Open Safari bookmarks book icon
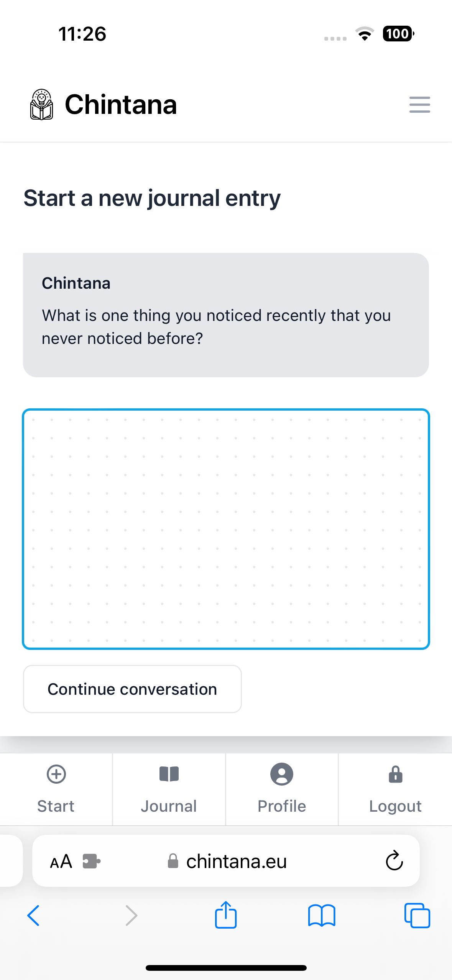Viewport: 452px width, 980px height. [x=321, y=916]
